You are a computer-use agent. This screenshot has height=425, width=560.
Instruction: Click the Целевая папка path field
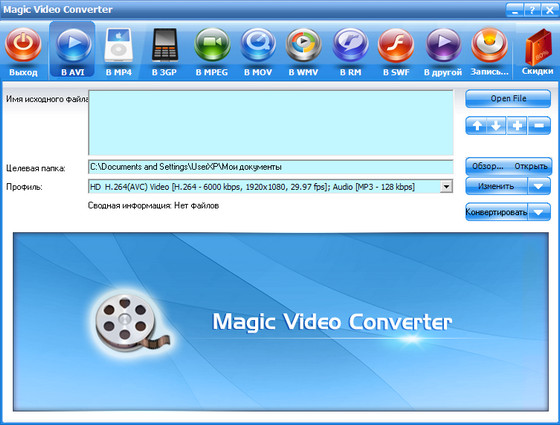pos(270,167)
